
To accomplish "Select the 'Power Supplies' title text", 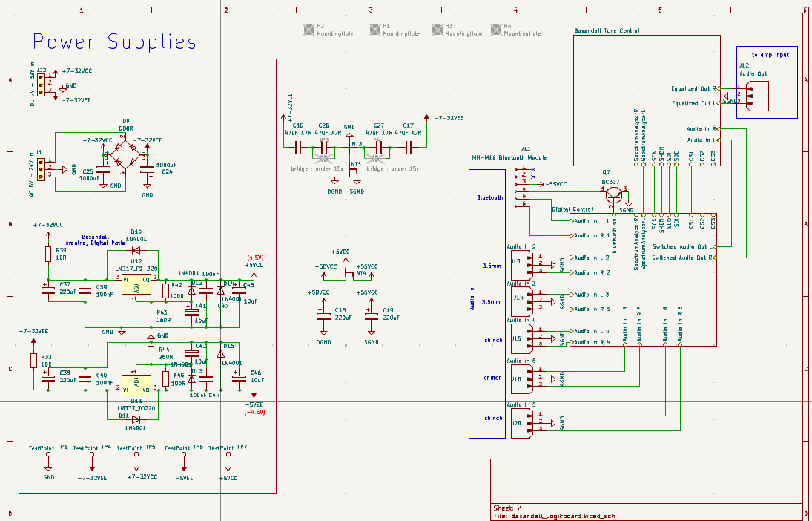I will [114, 42].
